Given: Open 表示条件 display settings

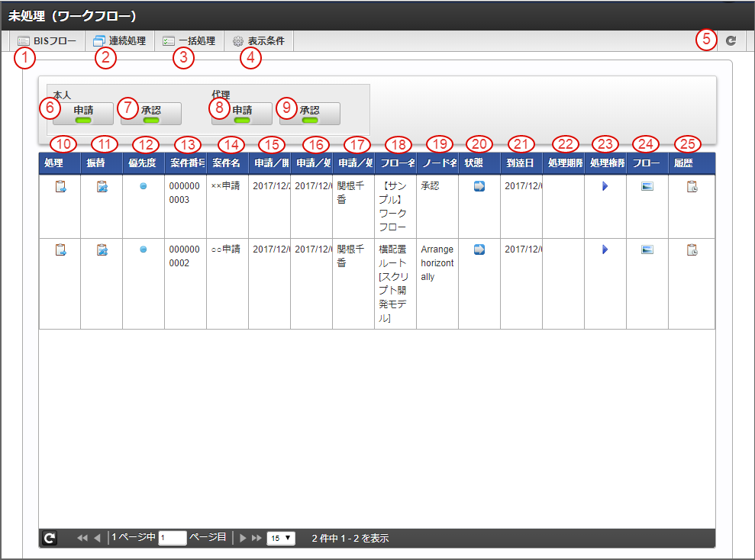Looking at the screenshot, I should click(259, 41).
